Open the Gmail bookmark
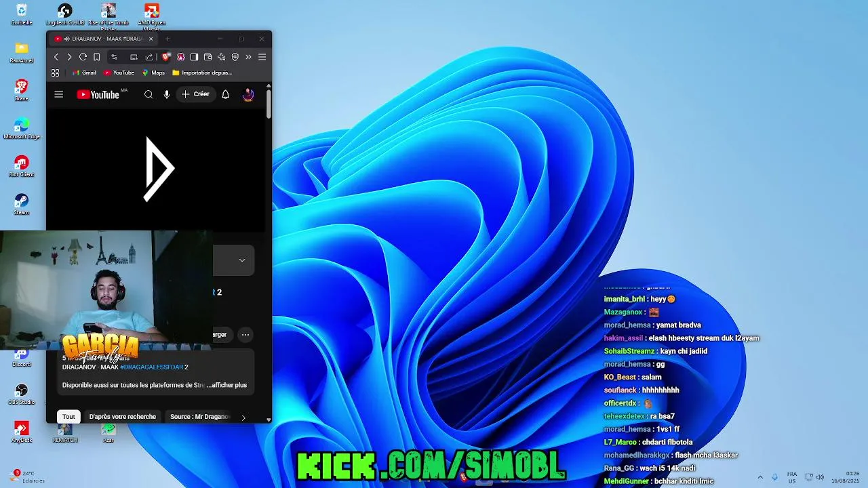 [x=84, y=73]
